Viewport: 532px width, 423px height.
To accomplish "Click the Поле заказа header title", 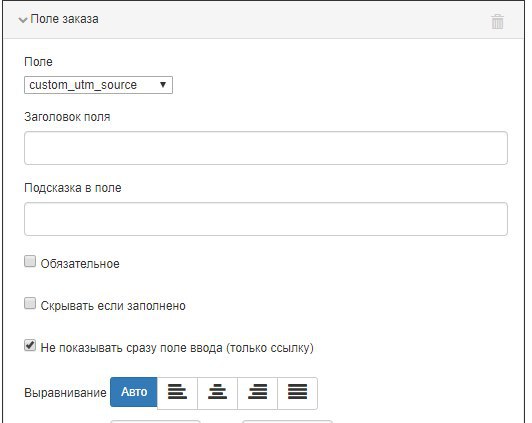I will 64,19.
